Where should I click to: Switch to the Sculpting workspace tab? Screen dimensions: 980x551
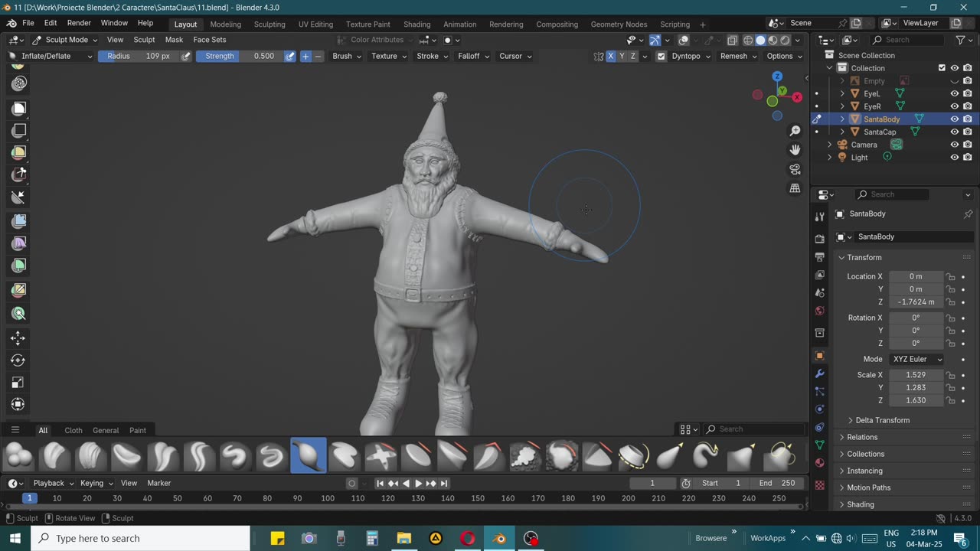click(x=269, y=24)
